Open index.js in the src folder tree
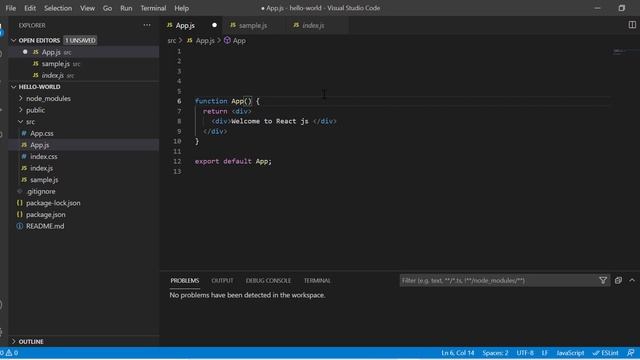 coord(84,168)
